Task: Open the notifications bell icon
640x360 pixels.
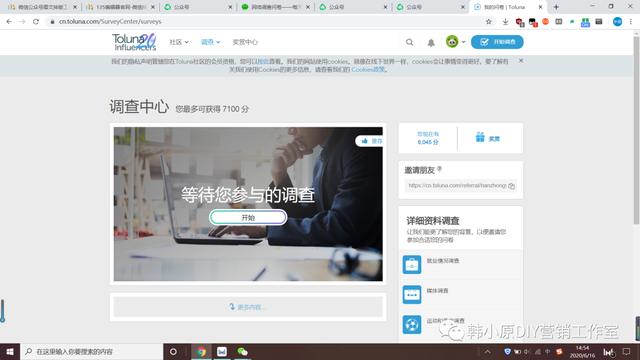Action: (431, 42)
